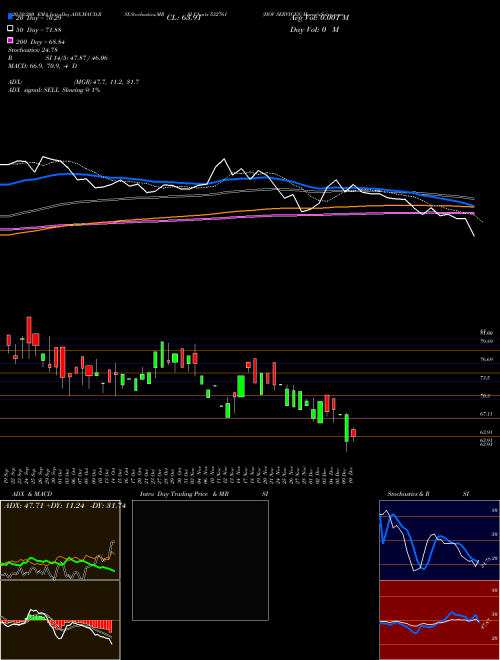Click 'Intra Day Trading Price & MR' title
Image resolution: width=500 pixels, height=660 pixels.
tap(184, 494)
